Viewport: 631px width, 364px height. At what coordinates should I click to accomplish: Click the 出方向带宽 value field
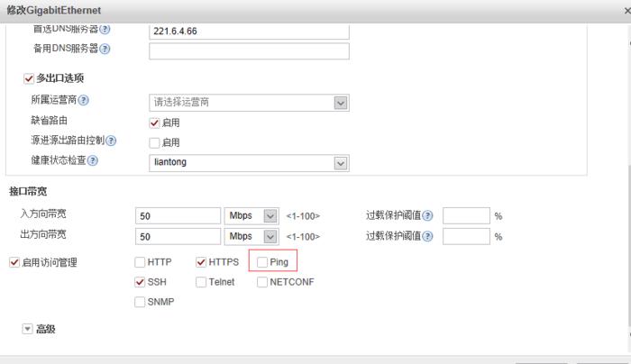coord(178,236)
